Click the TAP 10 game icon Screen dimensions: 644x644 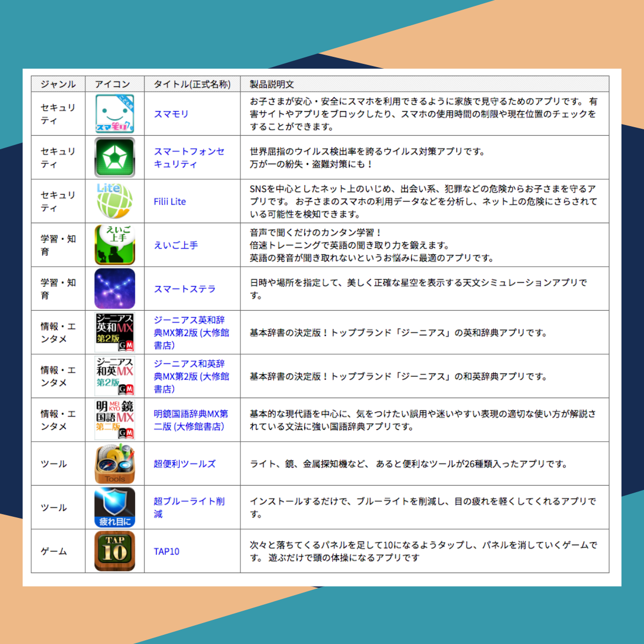(x=115, y=551)
